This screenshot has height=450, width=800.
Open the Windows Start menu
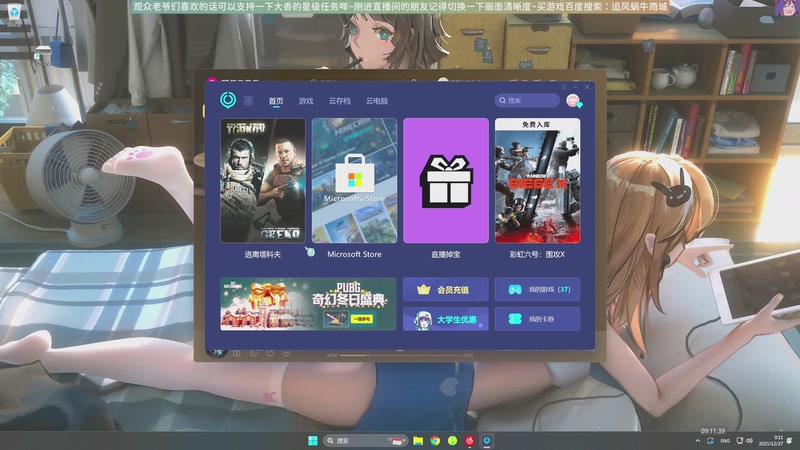pos(313,440)
